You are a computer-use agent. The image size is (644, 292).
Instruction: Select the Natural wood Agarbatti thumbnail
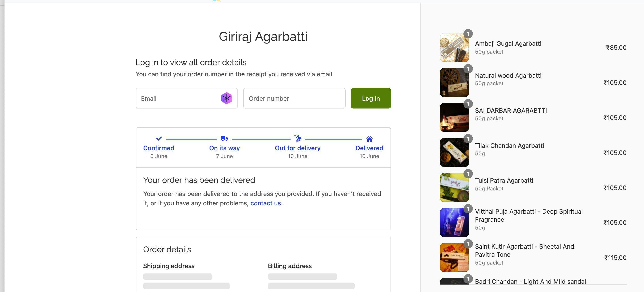(x=454, y=83)
